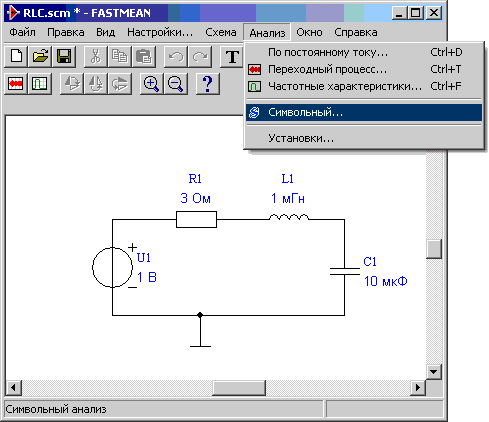This screenshot has height=422, width=489.
Task: Zoom in with the magnifier plus icon
Action: click(152, 84)
